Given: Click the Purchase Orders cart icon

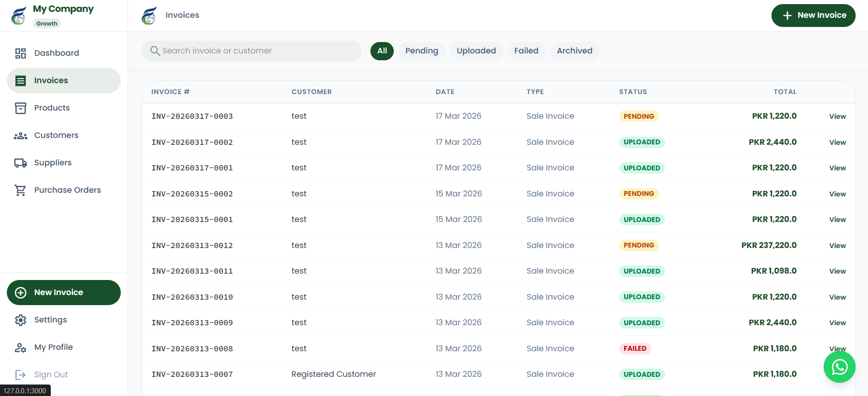Looking at the screenshot, I should click(21, 190).
